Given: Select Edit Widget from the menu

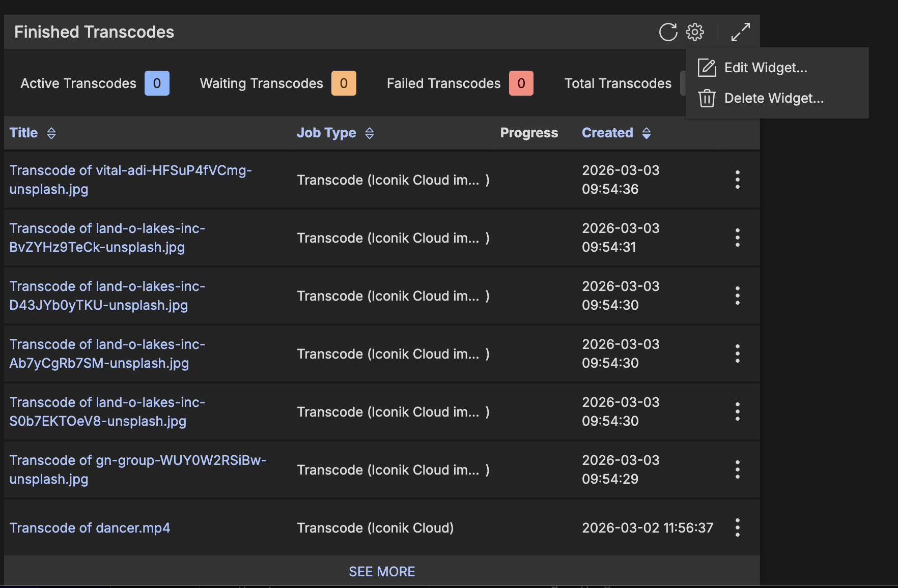Looking at the screenshot, I should pos(765,68).
